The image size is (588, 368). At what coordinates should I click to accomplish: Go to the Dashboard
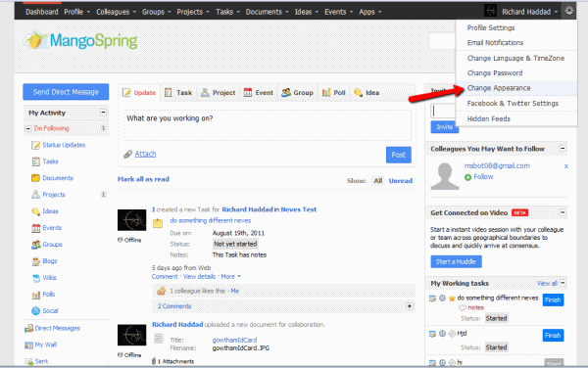point(42,12)
